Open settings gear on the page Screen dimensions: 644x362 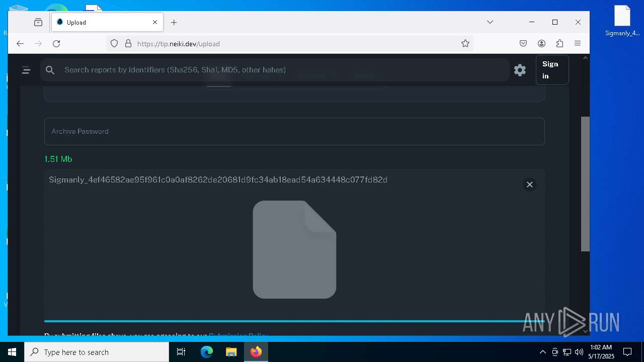(x=520, y=70)
